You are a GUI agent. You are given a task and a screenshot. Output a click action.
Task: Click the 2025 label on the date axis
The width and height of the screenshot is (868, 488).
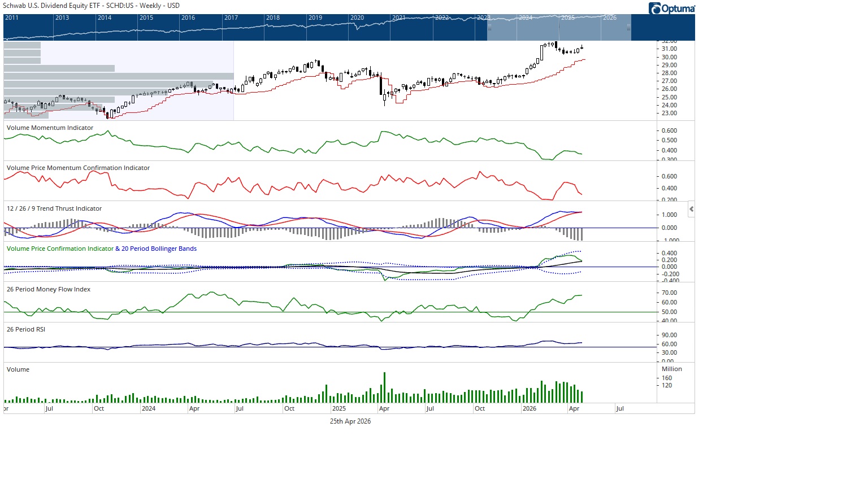click(x=339, y=408)
